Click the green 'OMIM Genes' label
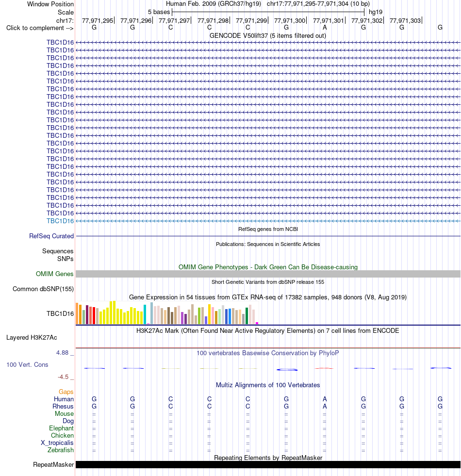Viewport: 461px width, 476px height. (x=55, y=274)
